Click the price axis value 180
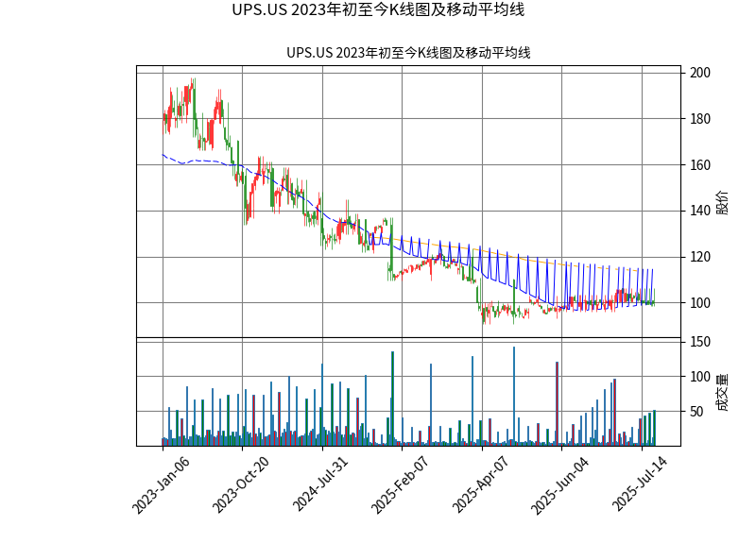This screenshot has width=756, height=543. click(x=700, y=119)
